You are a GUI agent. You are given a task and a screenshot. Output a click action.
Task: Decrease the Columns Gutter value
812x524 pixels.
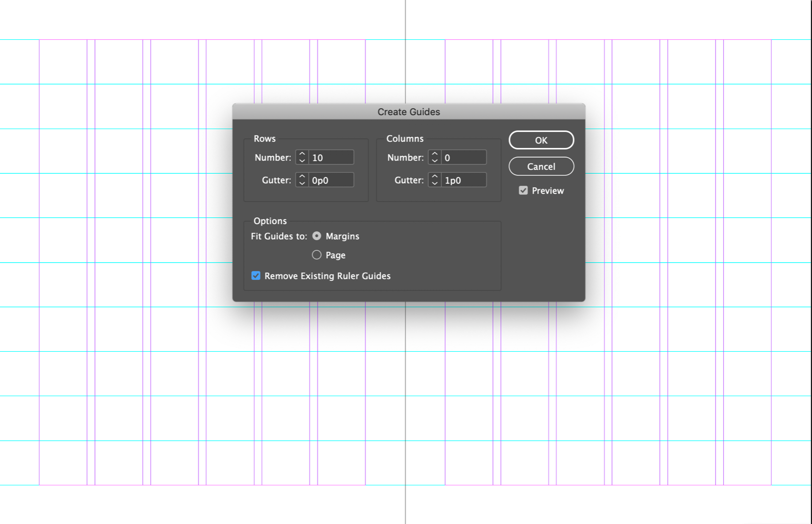point(434,183)
